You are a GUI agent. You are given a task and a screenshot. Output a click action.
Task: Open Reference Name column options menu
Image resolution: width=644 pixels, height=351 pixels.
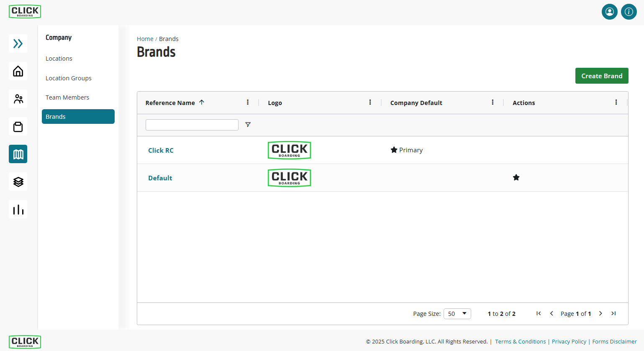[x=248, y=102]
